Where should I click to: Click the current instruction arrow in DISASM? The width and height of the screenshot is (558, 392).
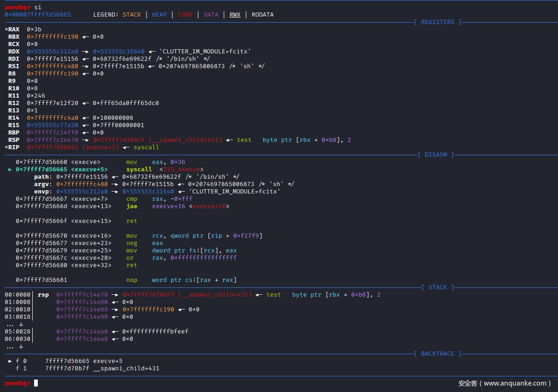pyautogui.click(x=10, y=170)
